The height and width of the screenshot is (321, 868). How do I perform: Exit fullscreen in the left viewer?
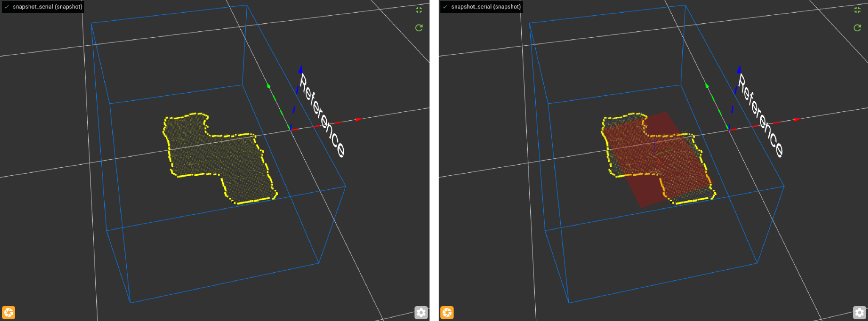419,10
